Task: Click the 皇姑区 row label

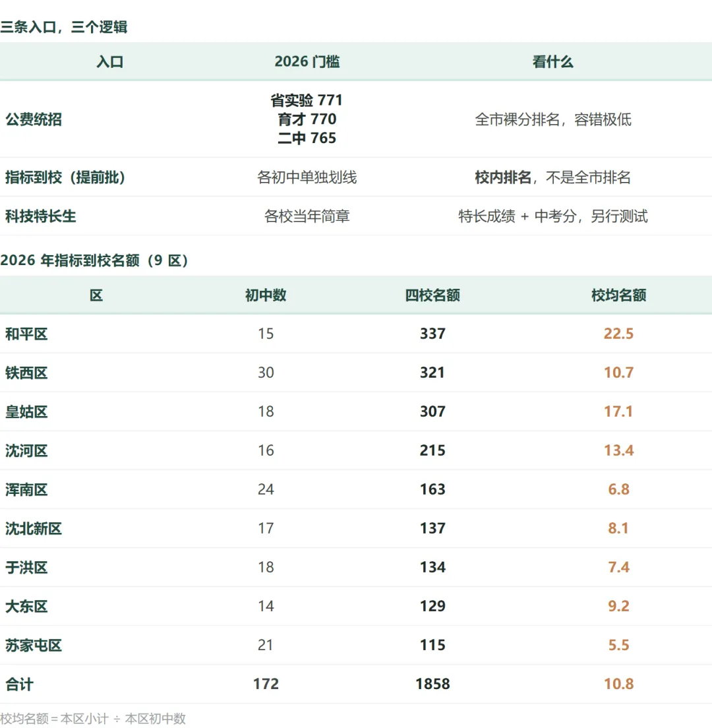Action: [26, 412]
